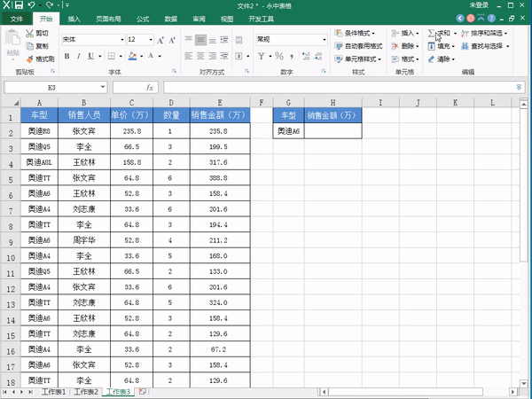
Task: Toggle center text alignment
Action: tap(200, 56)
